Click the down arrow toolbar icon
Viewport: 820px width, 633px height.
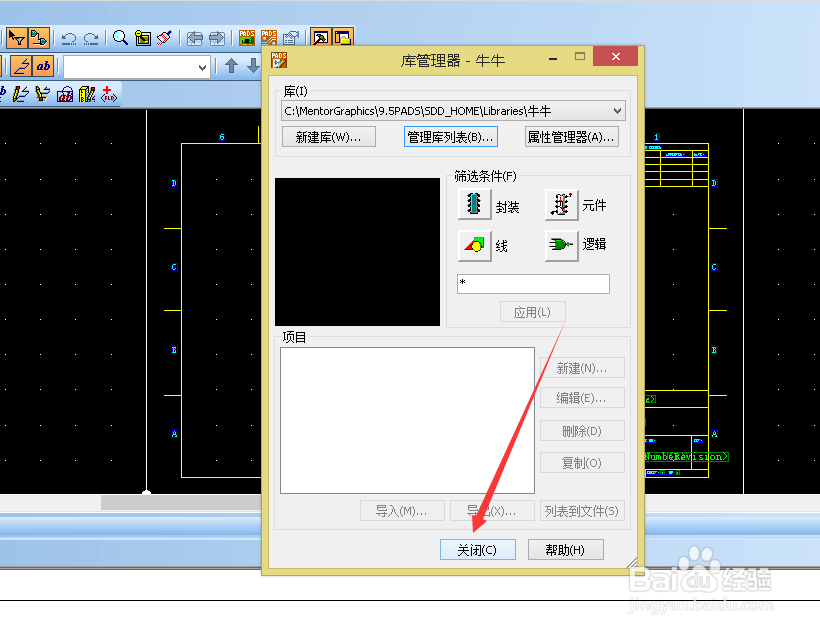click(x=253, y=66)
